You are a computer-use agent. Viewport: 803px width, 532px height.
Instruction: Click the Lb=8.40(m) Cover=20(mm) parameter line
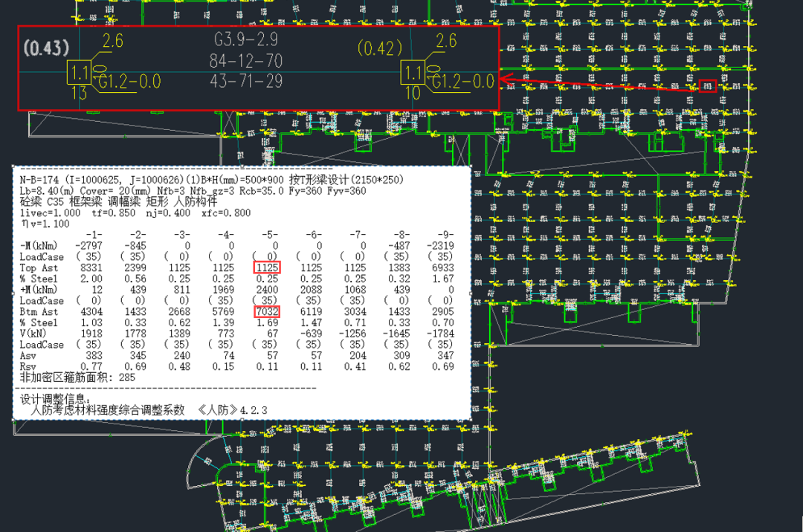[193, 191]
